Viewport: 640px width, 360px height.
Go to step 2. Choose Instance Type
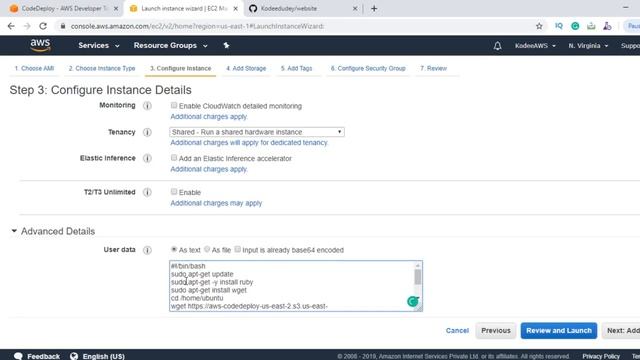(x=102, y=69)
